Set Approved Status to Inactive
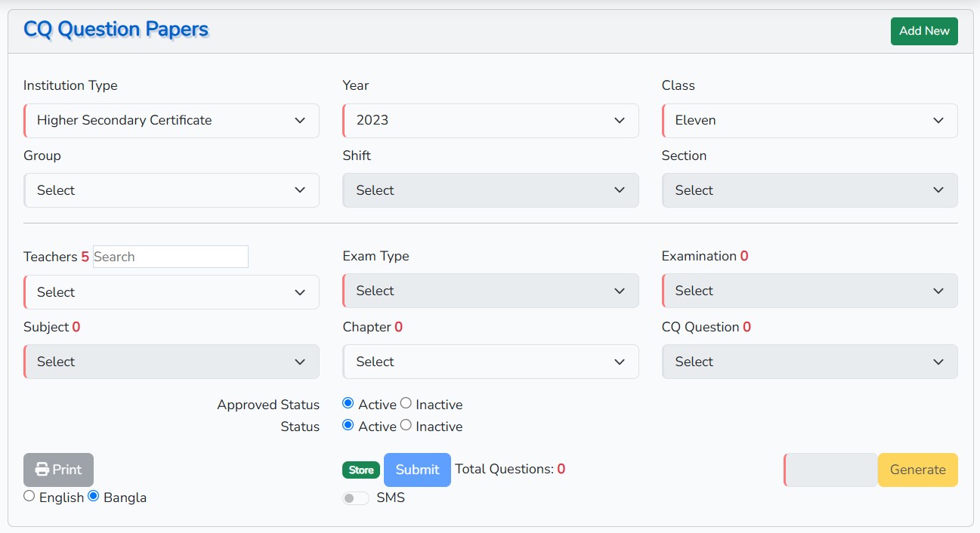The width and height of the screenshot is (980, 533). pos(406,403)
